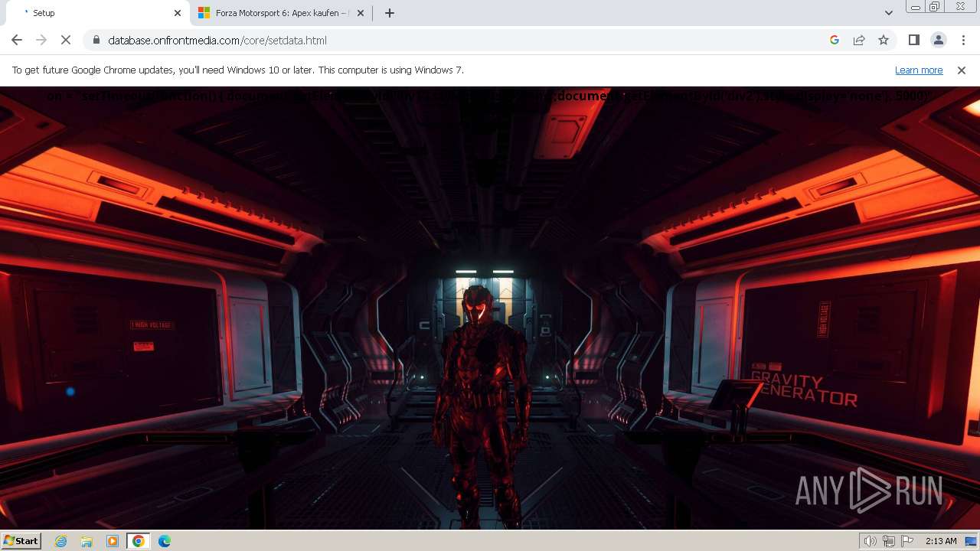Launch Internet Explorer from taskbar
The height and width of the screenshot is (551, 980).
tap(60, 541)
